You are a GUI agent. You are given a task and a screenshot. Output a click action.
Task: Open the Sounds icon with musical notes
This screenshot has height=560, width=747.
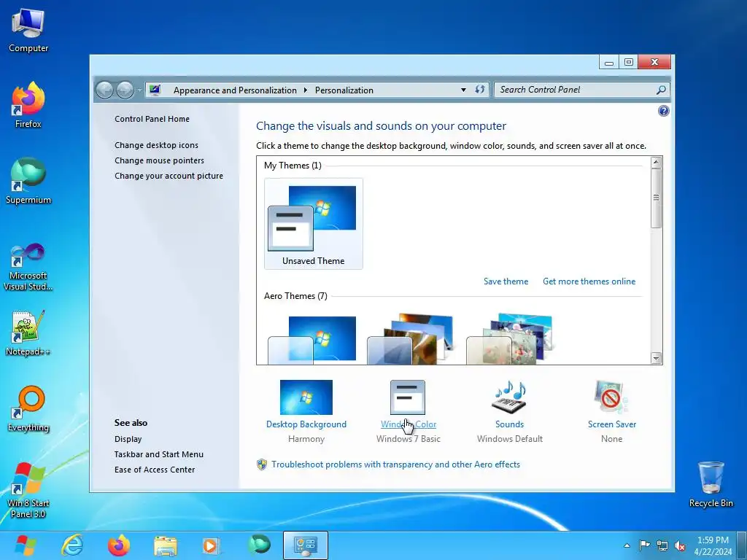(509, 397)
